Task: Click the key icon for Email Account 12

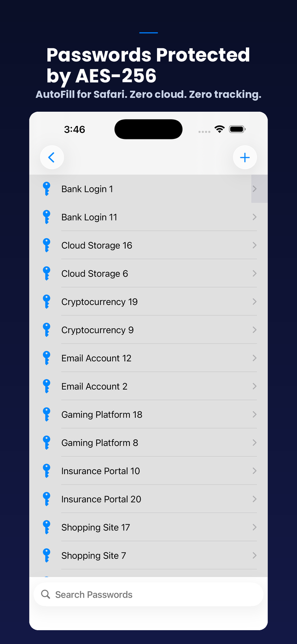Action: [47, 358]
